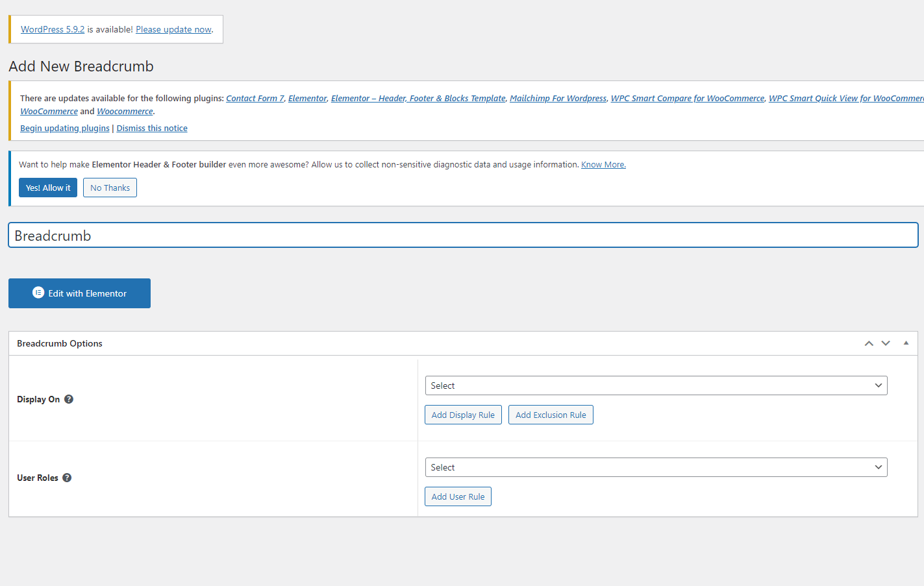Viewport: 924px width, 586px height.
Task: Click the Display On help question icon
Action: 69,399
